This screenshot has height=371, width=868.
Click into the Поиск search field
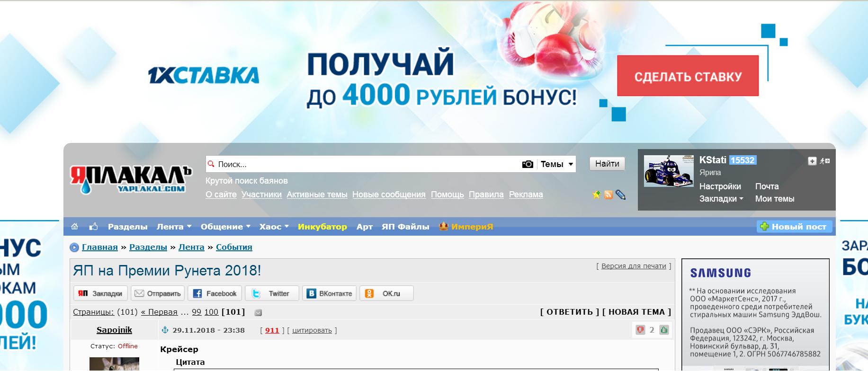pyautogui.click(x=365, y=164)
